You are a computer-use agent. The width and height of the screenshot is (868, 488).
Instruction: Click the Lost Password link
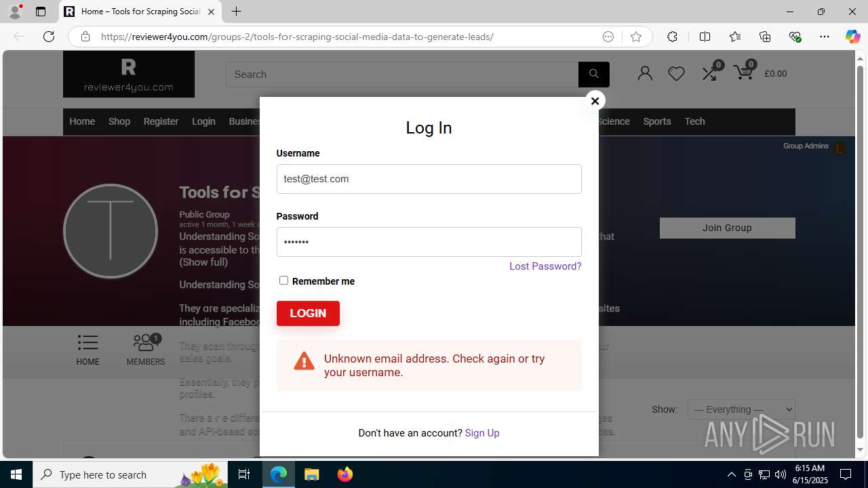545,266
